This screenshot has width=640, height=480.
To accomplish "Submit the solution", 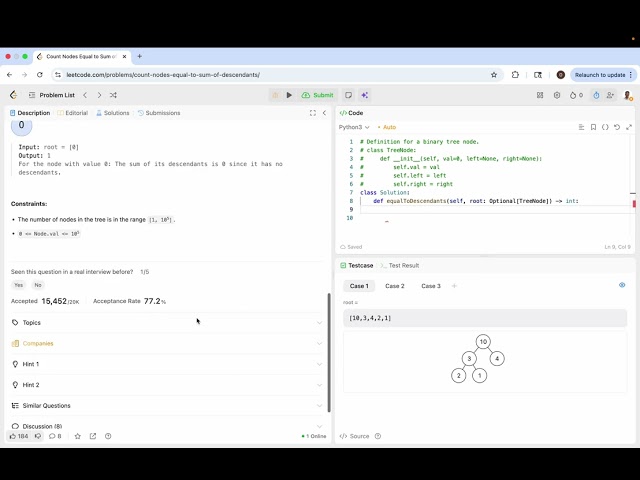I will tap(318, 95).
